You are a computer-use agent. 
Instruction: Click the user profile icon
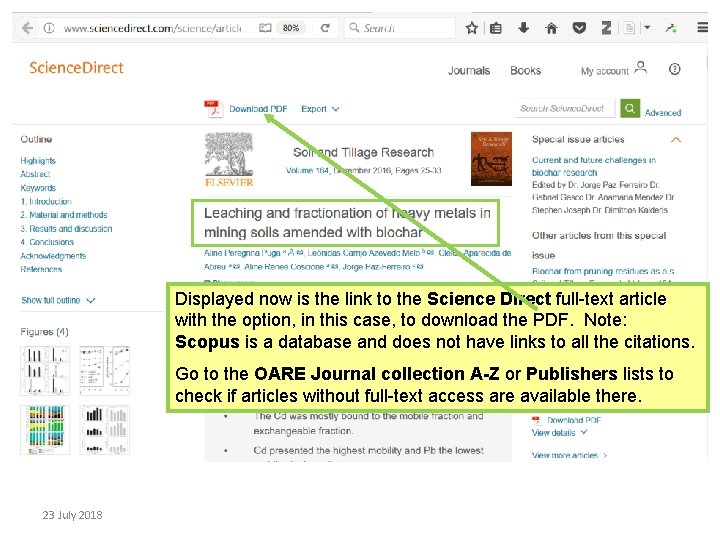point(641,68)
